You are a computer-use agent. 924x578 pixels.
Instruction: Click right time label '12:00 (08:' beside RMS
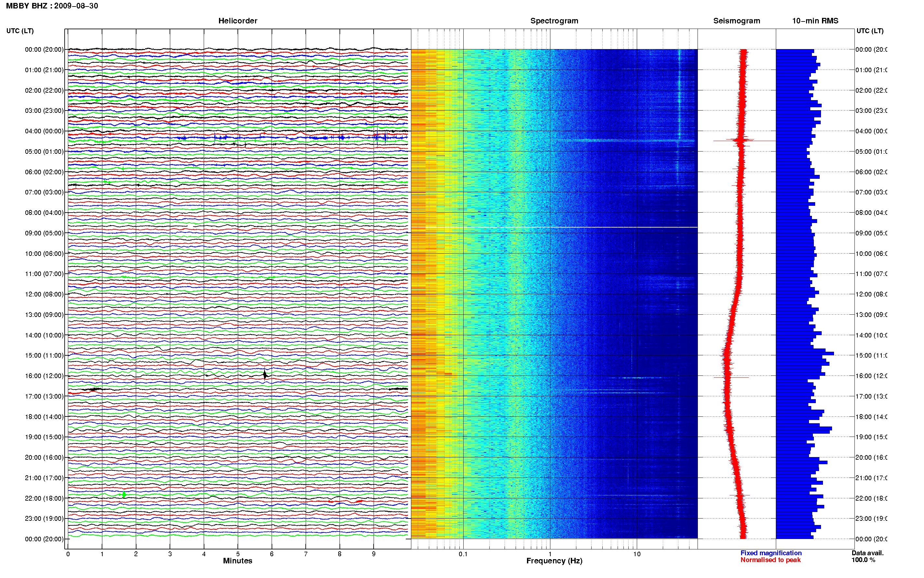click(871, 294)
